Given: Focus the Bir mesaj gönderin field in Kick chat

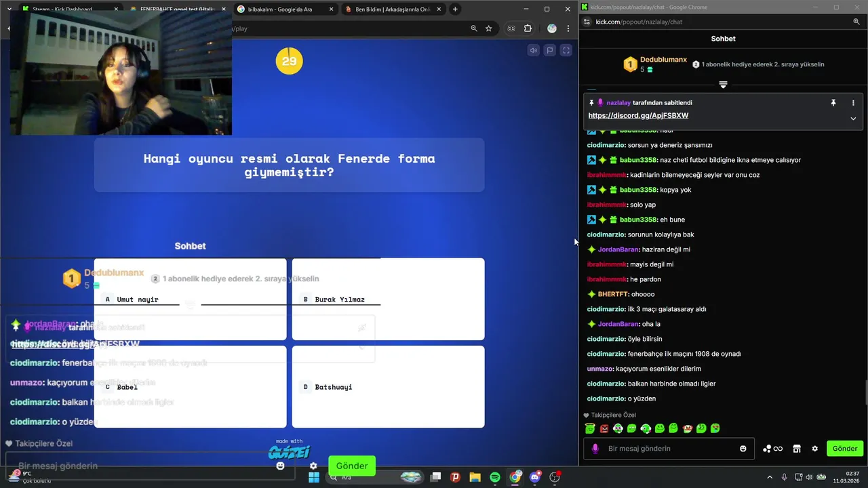Looking at the screenshot, I should coord(669,449).
